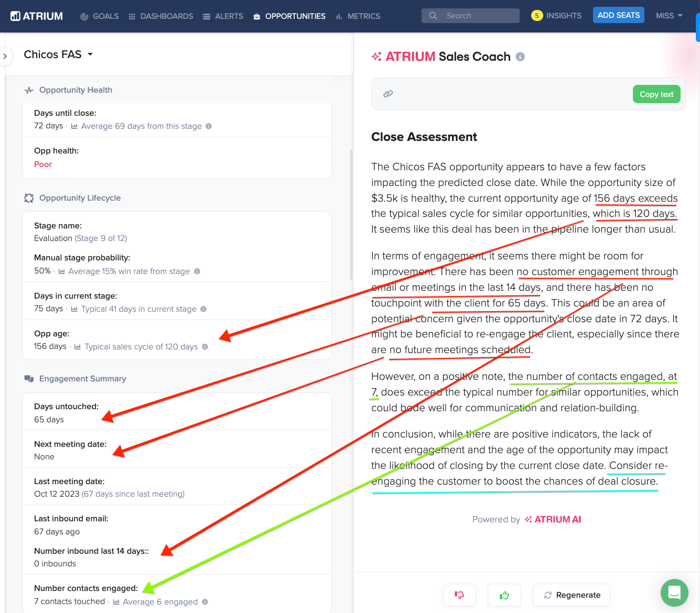Viewport: 700px width, 613px height.
Task: Open the green chat support widget
Action: (674, 593)
